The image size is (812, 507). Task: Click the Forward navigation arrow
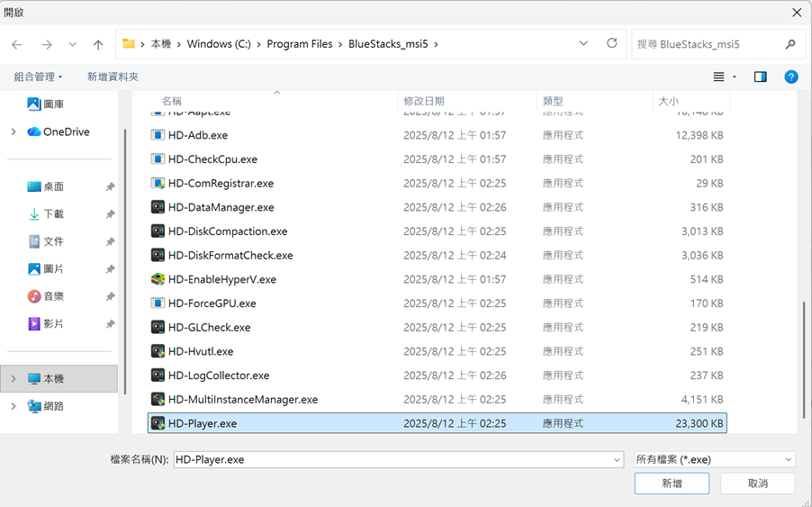[x=47, y=44]
